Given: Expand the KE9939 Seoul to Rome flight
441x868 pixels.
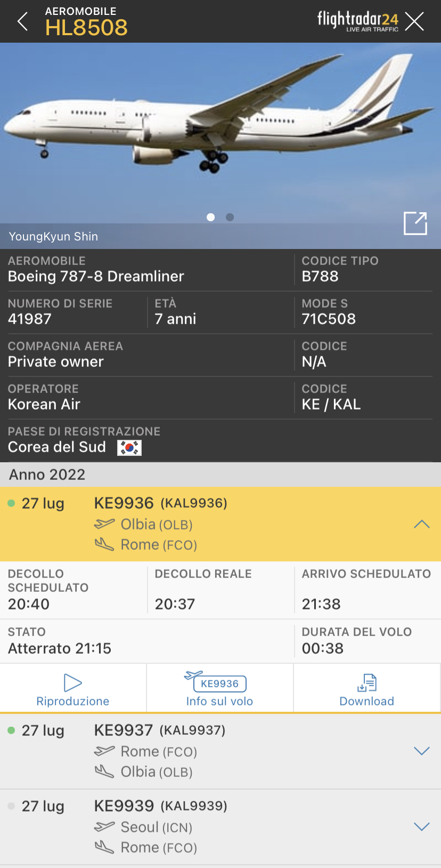Looking at the screenshot, I should point(421,827).
